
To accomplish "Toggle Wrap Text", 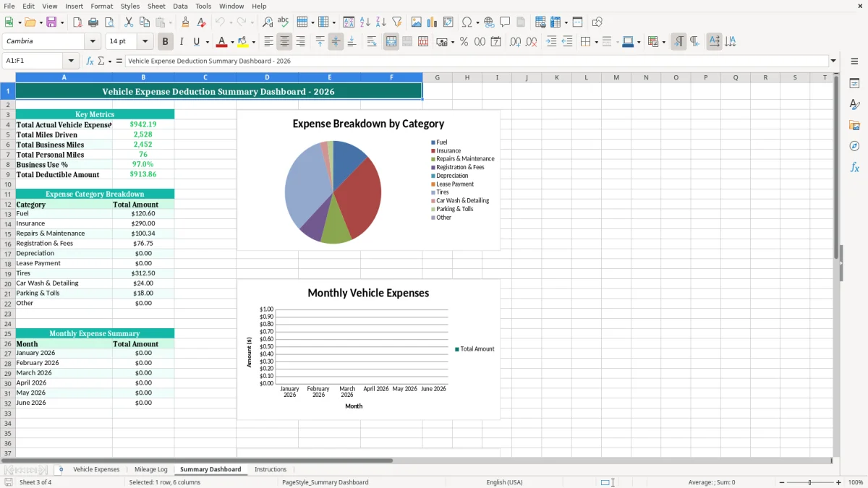I will (372, 42).
